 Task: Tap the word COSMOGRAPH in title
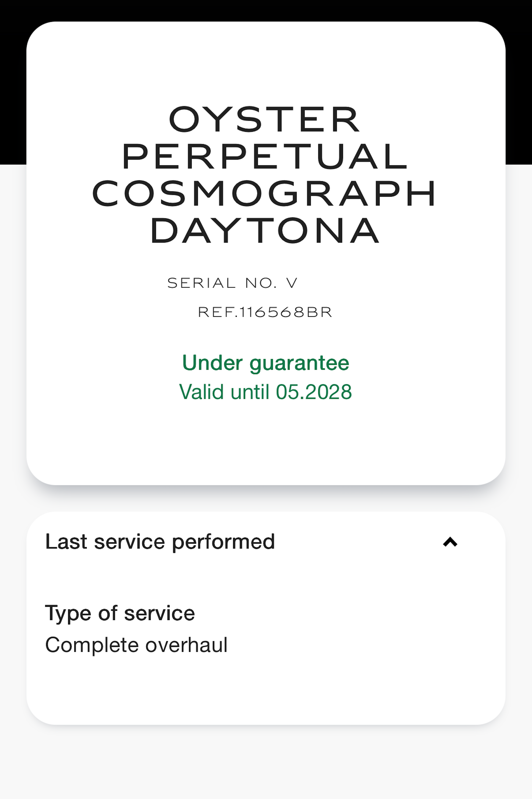point(264,193)
